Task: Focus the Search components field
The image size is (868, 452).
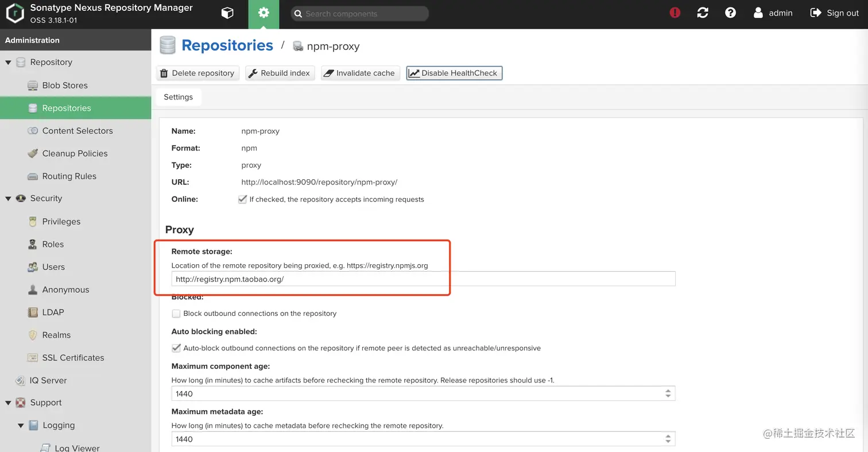Action: (360, 13)
